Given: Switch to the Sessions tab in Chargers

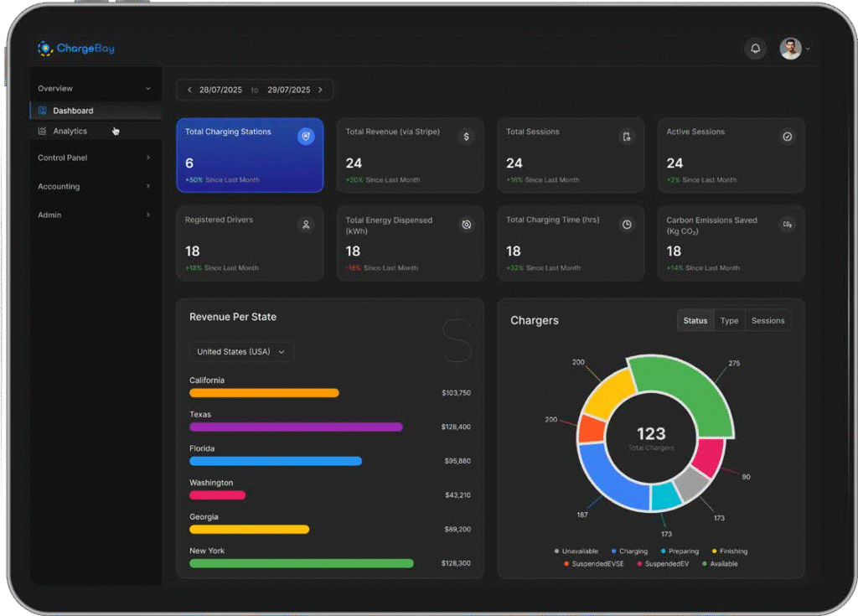Looking at the screenshot, I should click(x=768, y=321).
